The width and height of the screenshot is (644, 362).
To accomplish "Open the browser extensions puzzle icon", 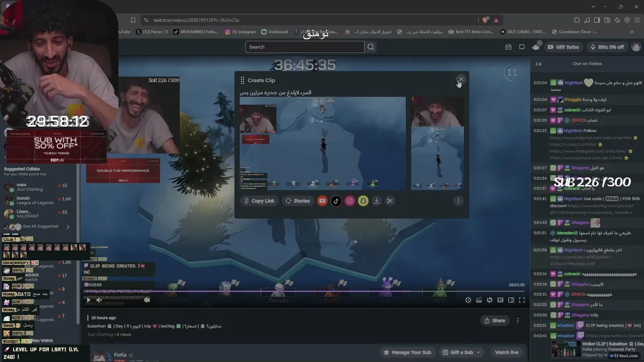I will (x=577, y=20).
